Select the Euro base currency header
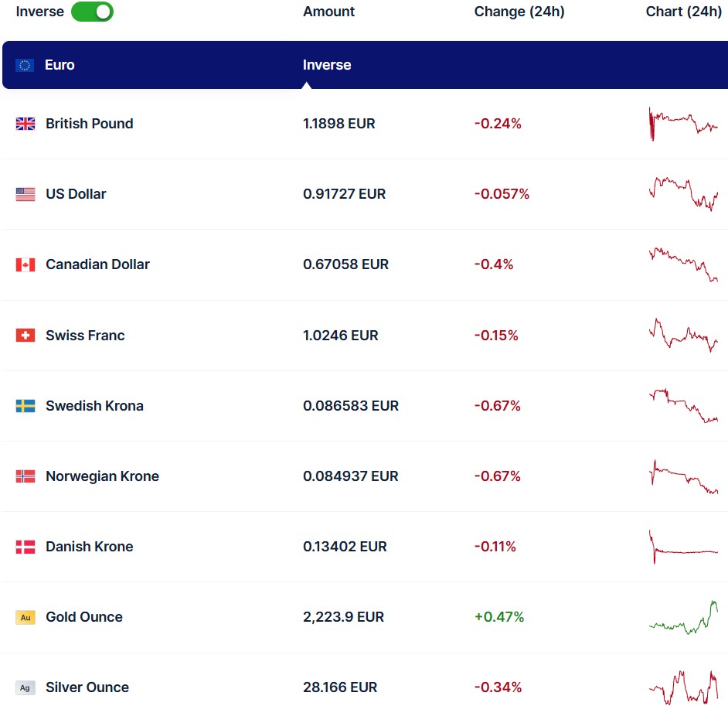This screenshot has width=728, height=706. tap(60, 65)
